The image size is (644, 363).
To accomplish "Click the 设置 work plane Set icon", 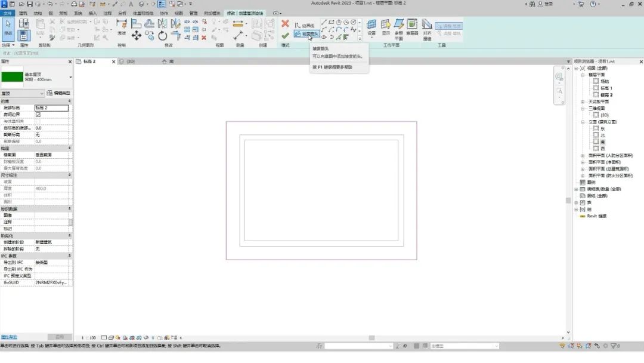I will pos(371,26).
